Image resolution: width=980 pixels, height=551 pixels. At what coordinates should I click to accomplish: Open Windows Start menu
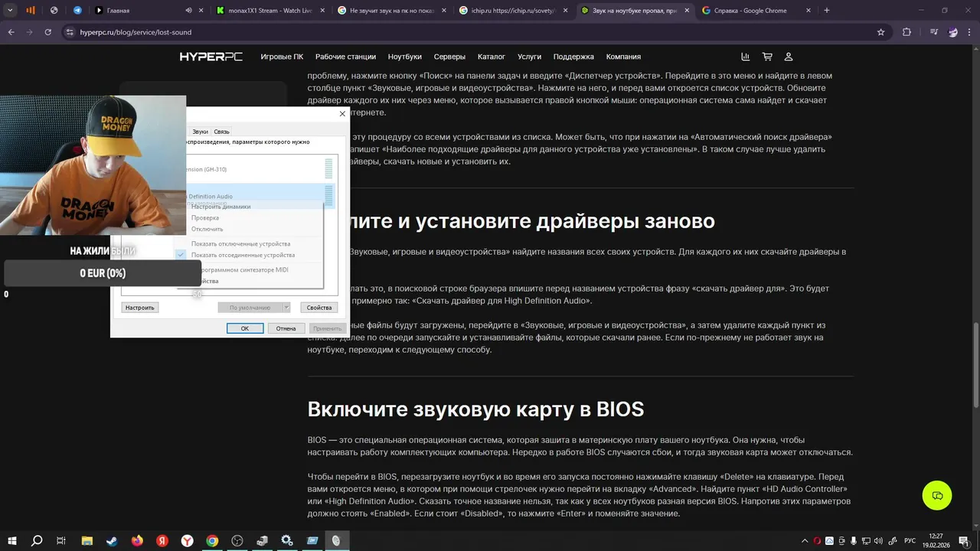[x=12, y=540]
